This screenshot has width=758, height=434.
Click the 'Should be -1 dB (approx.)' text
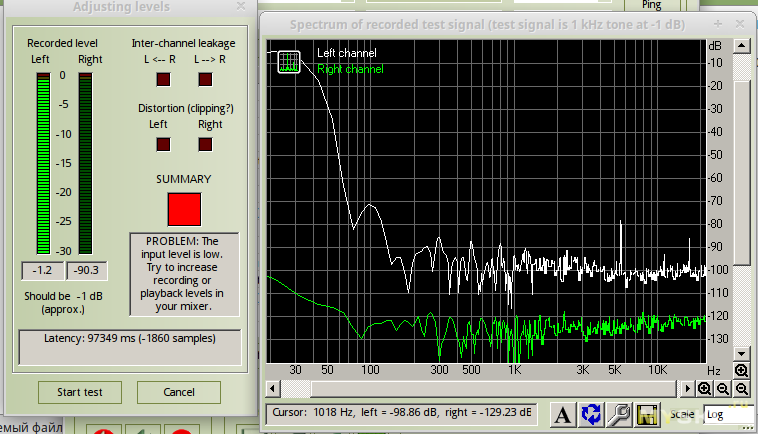pos(63,303)
